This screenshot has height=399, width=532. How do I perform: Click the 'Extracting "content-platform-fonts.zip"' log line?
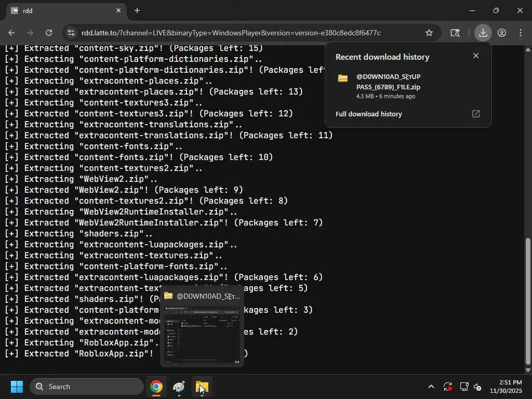(116, 267)
